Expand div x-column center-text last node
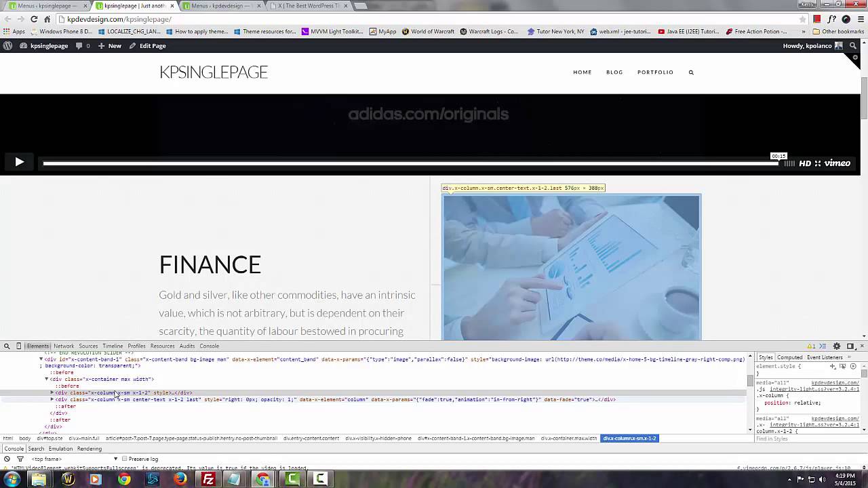868x488 pixels. point(52,400)
